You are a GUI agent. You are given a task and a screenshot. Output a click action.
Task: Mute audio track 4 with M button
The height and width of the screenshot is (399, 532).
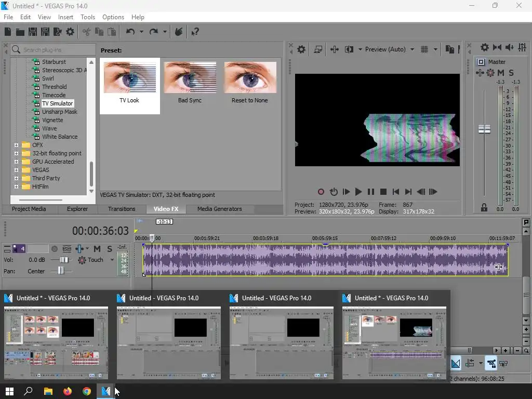[97, 249]
